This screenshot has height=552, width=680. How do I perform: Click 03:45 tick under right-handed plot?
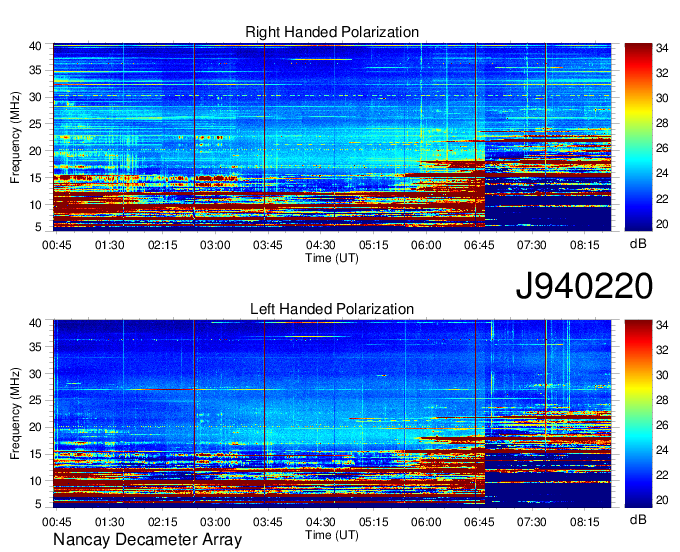click(x=268, y=245)
